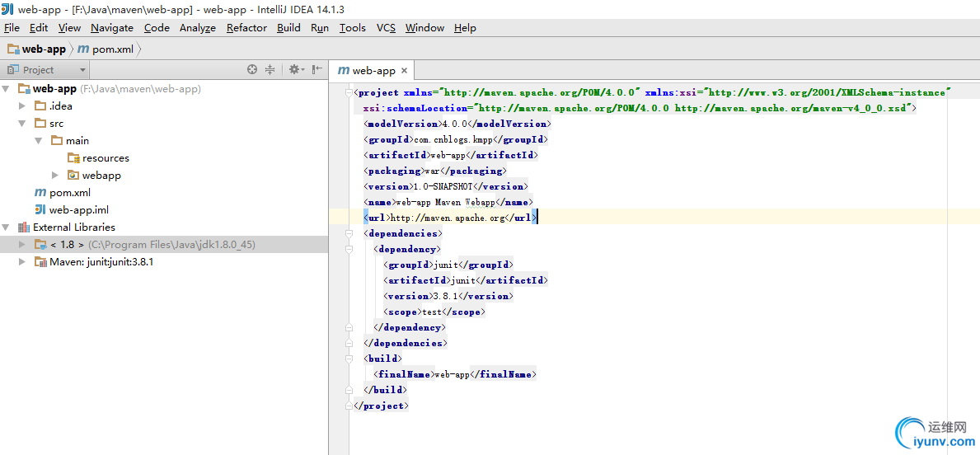Open the Refactor menu
The height and width of the screenshot is (455, 980).
coord(246,27)
